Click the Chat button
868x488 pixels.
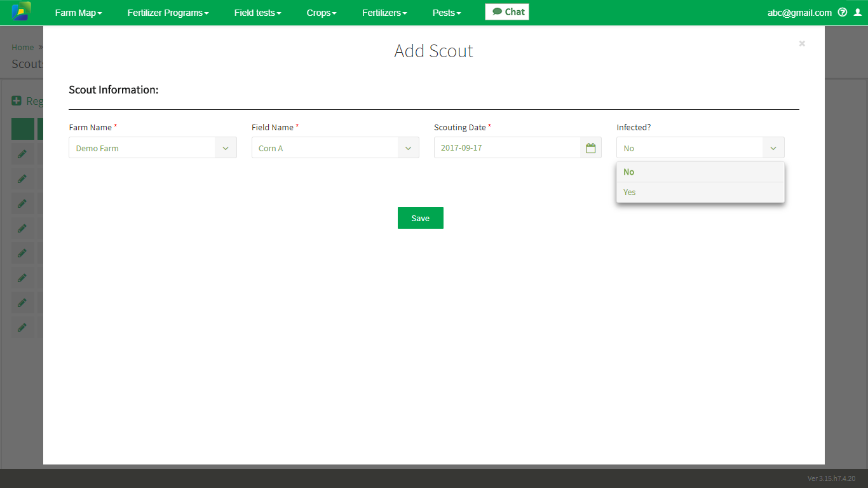pos(507,12)
